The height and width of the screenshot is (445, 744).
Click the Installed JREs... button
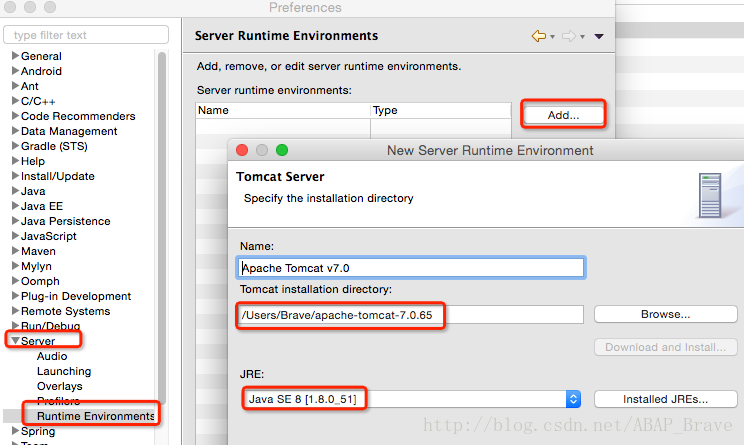click(665, 399)
